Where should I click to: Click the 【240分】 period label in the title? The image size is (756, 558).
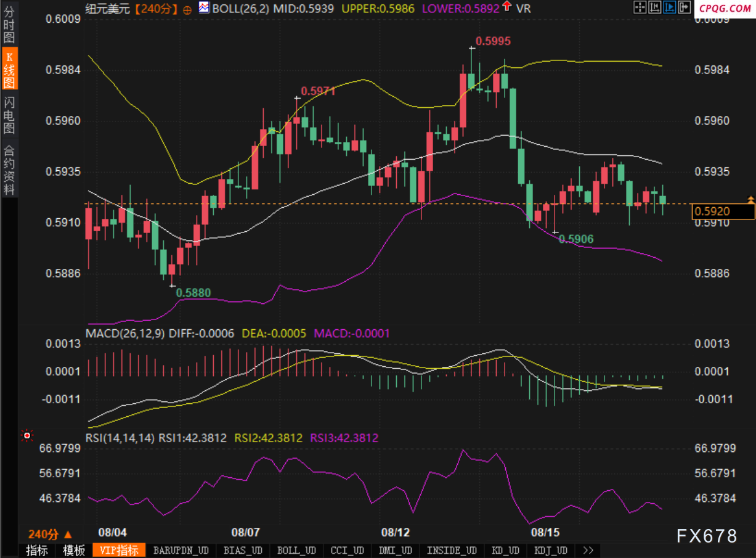click(156, 8)
